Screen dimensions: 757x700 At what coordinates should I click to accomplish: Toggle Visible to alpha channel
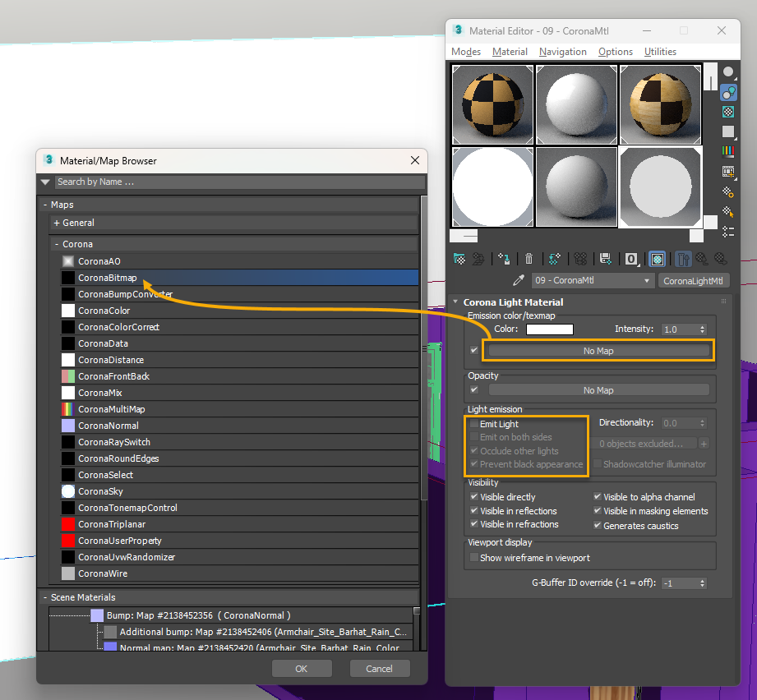(x=598, y=496)
